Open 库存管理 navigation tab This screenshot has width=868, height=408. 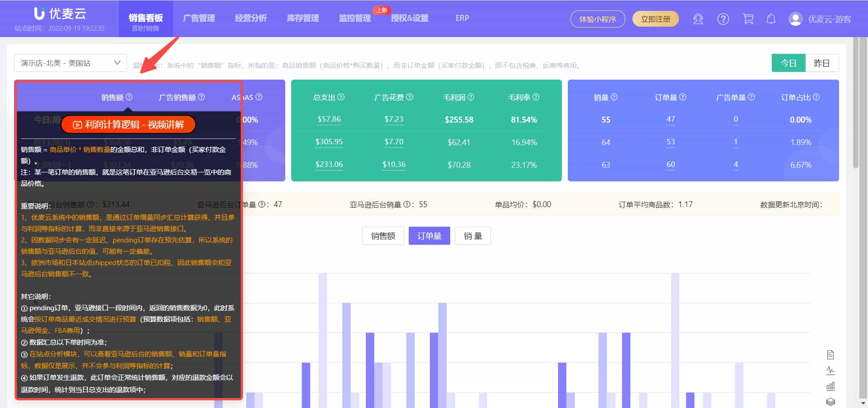pyautogui.click(x=303, y=18)
